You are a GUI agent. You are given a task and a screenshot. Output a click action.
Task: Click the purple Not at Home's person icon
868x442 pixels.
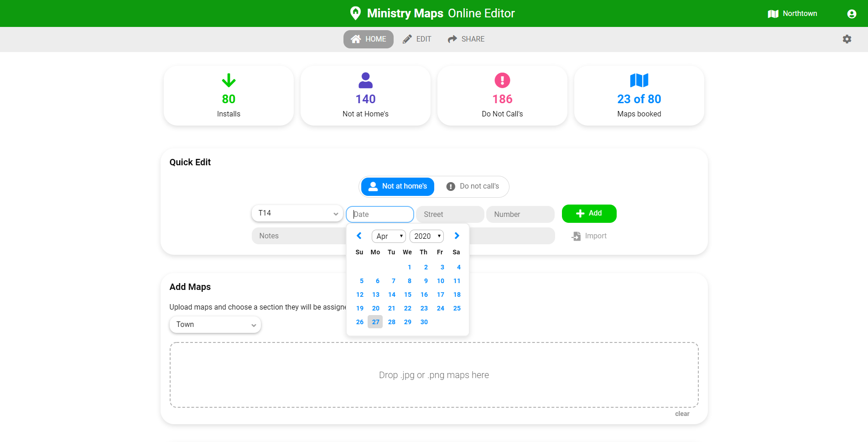point(365,80)
